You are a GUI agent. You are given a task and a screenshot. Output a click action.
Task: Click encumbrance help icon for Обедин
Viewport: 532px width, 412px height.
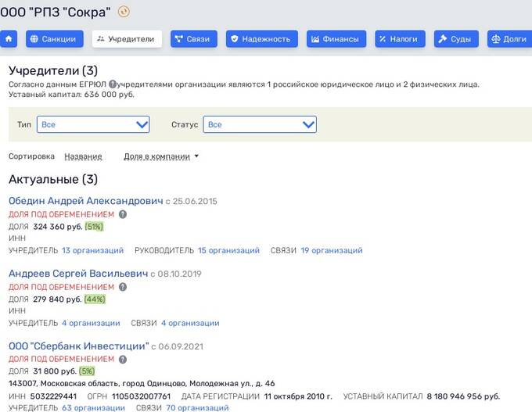pyautogui.click(x=123, y=214)
